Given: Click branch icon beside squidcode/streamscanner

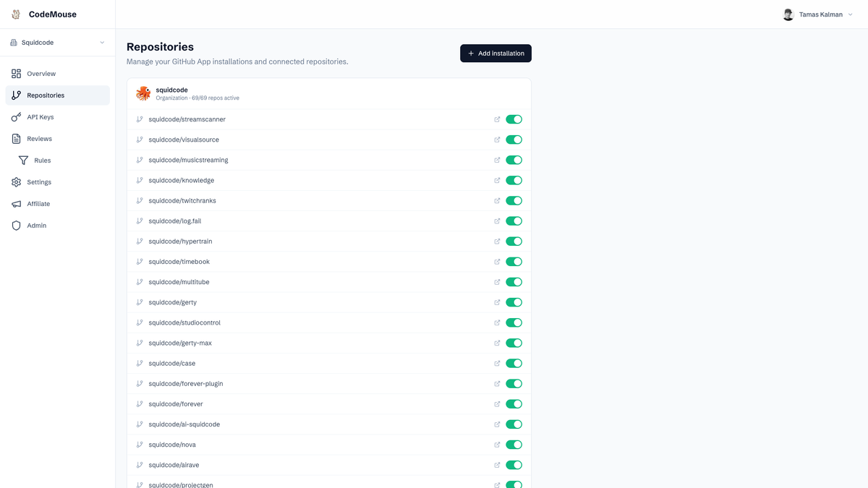Looking at the screenshot, I should pos(140,119).
